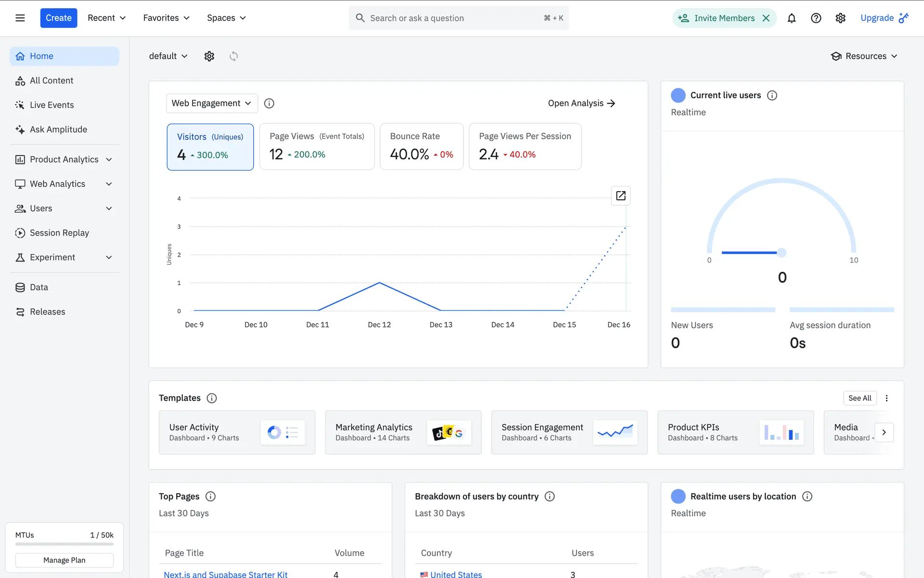Click Open Analysis link
This screenshot has height=578, width=924.
(x=581, y=104)
